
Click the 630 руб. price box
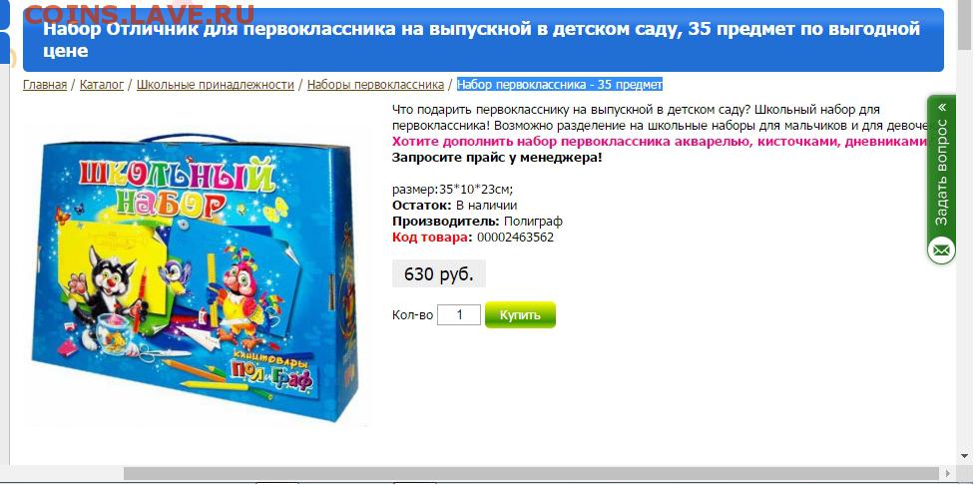[x=439, y=273]
